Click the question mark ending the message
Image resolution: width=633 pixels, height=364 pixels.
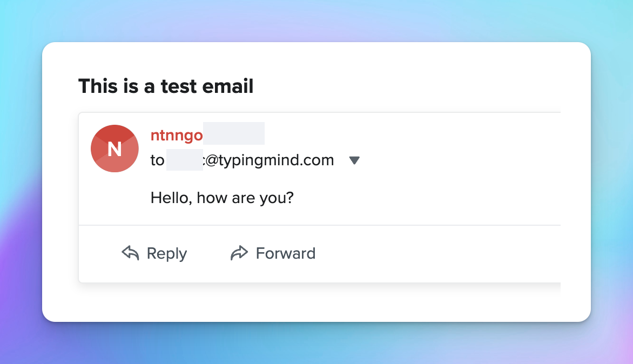point(290,197)
